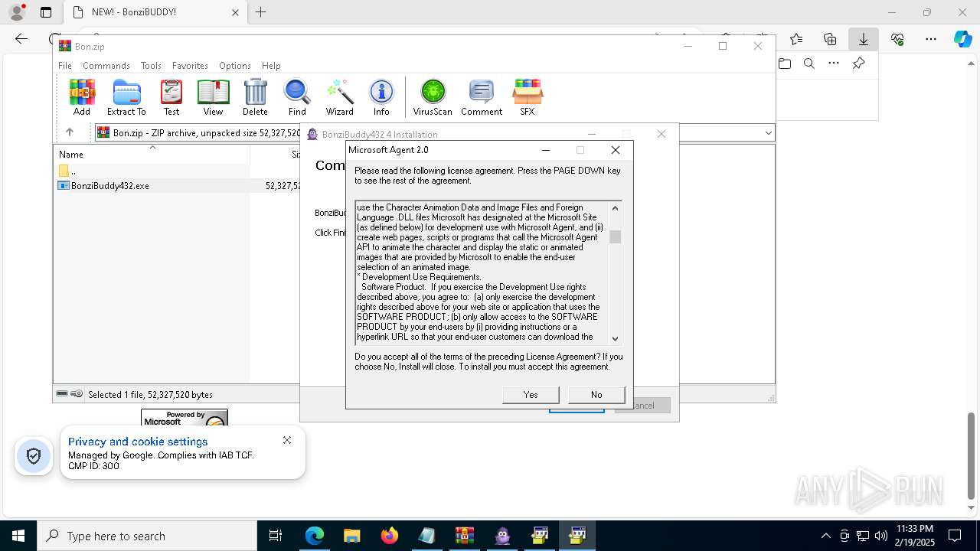Open the Find magnifier tool
This screenshot has width=980, height=551.
297,97
